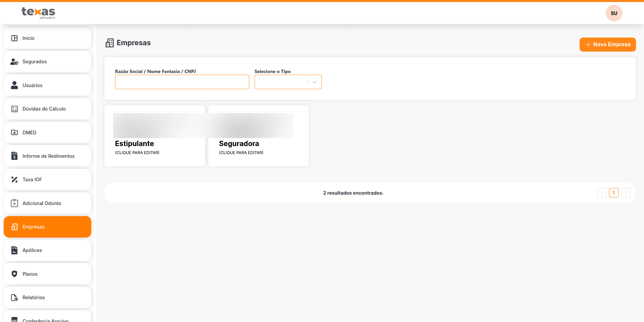
Task: Click the Informe de Redimentos document icon
Action: (x=14, y=156)
